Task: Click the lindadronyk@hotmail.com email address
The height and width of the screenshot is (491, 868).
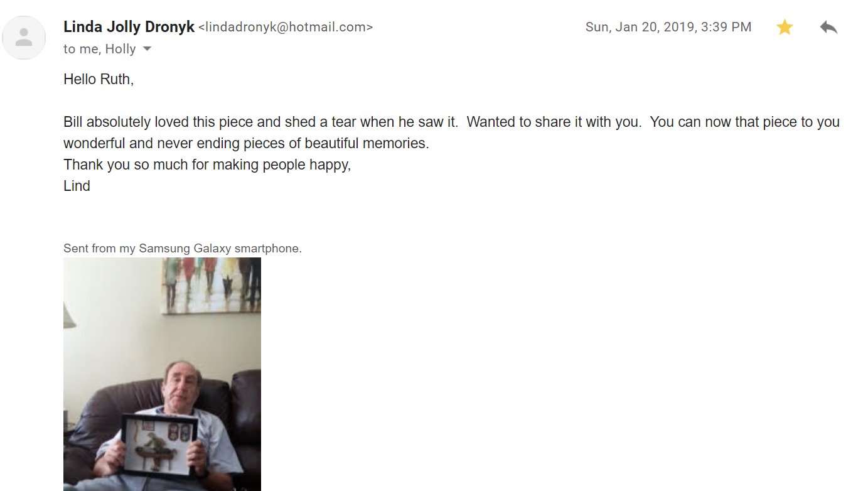Action: [286, 28]
